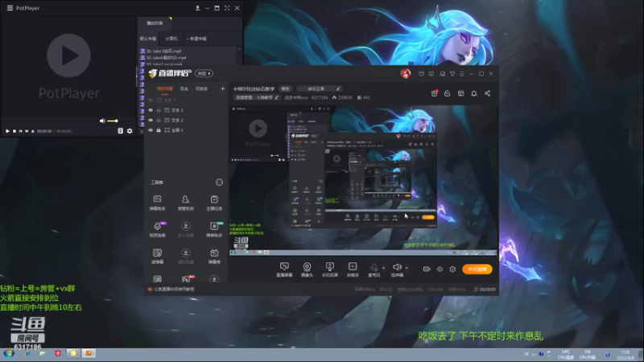Toggle lock on 全屏 1 source
644x362 pixels.
pyautogui.click(x=159, y=130)
